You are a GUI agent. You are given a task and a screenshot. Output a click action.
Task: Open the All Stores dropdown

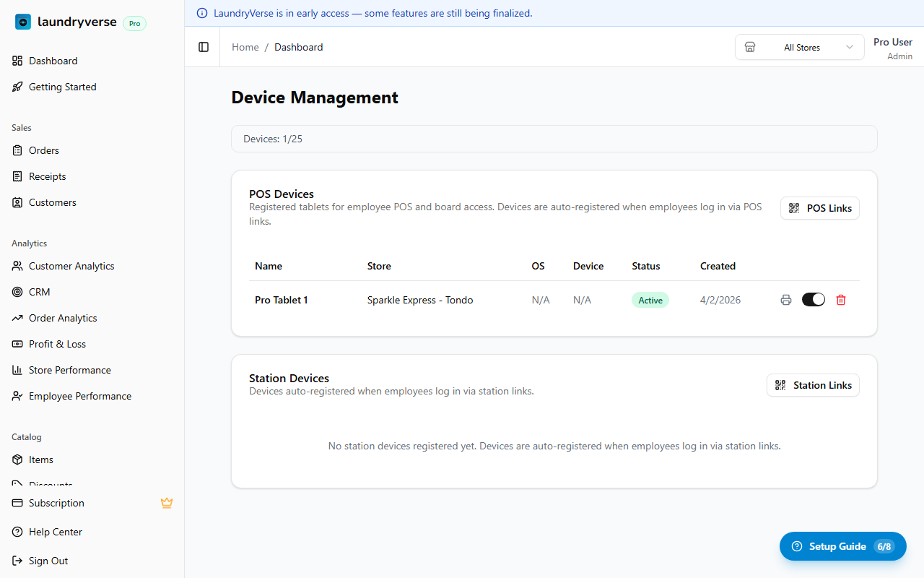point(800,47)
